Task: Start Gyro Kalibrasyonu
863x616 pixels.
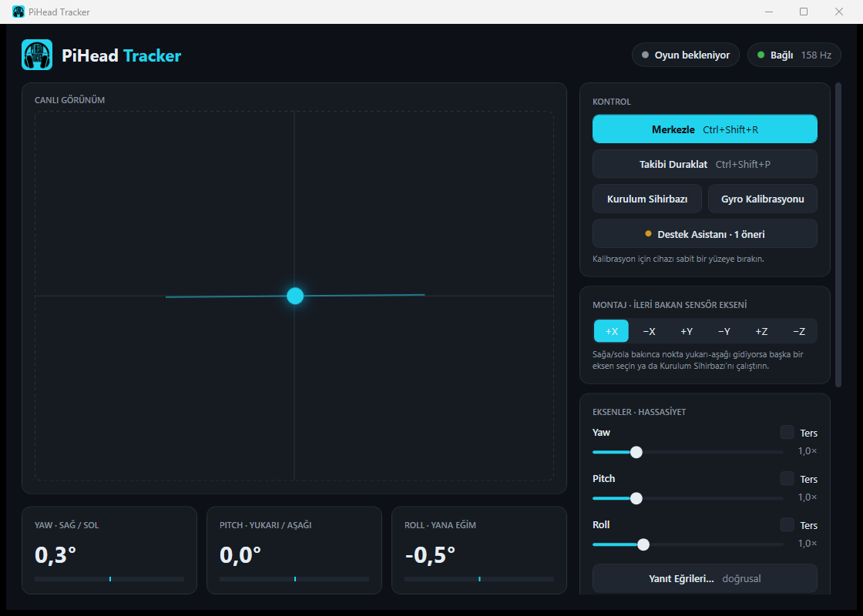Action: click(x=762, y=199)
